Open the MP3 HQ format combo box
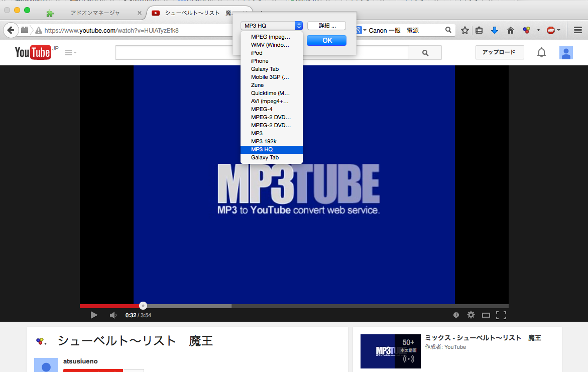 pos(272,26)
